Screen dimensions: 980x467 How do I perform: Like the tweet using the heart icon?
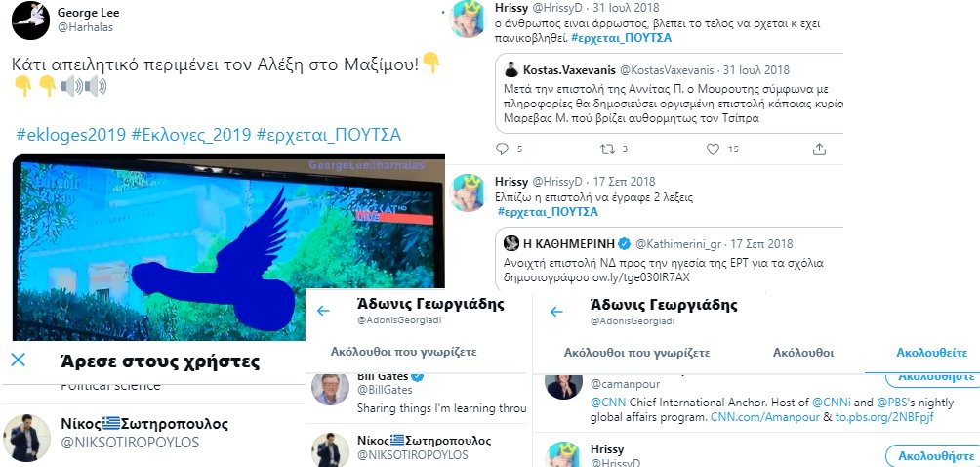[714, 149]
